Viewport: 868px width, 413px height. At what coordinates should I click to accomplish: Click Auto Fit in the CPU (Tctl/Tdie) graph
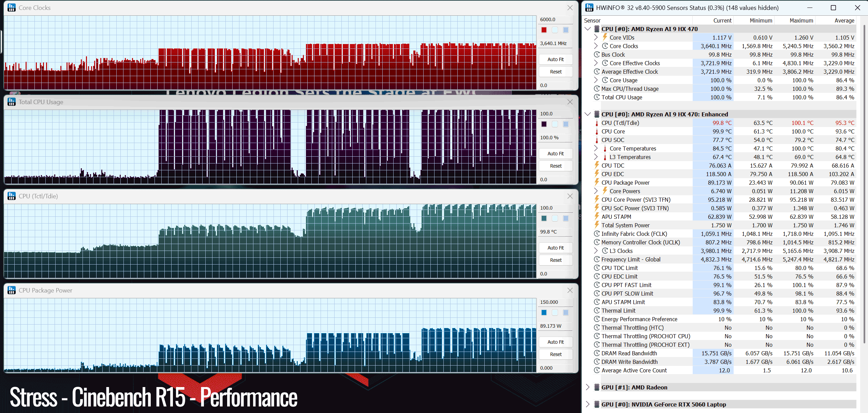point(556,248)
